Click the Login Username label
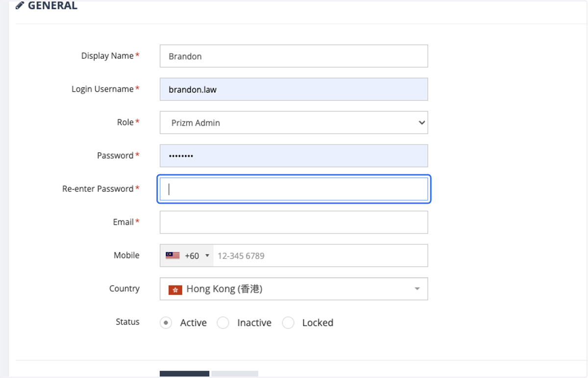The height and width of the screenshot is (378, 588). tap(102, 89)
